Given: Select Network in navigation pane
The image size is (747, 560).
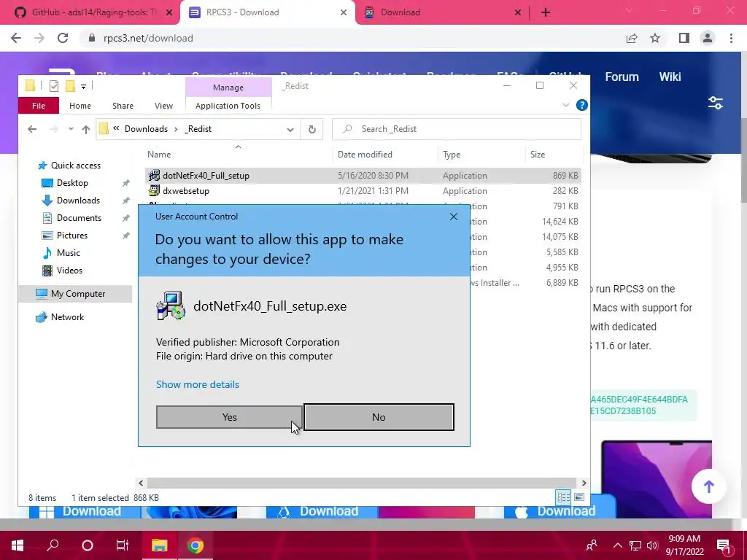Looking at the screenshot, I should [x=67, y=317].
